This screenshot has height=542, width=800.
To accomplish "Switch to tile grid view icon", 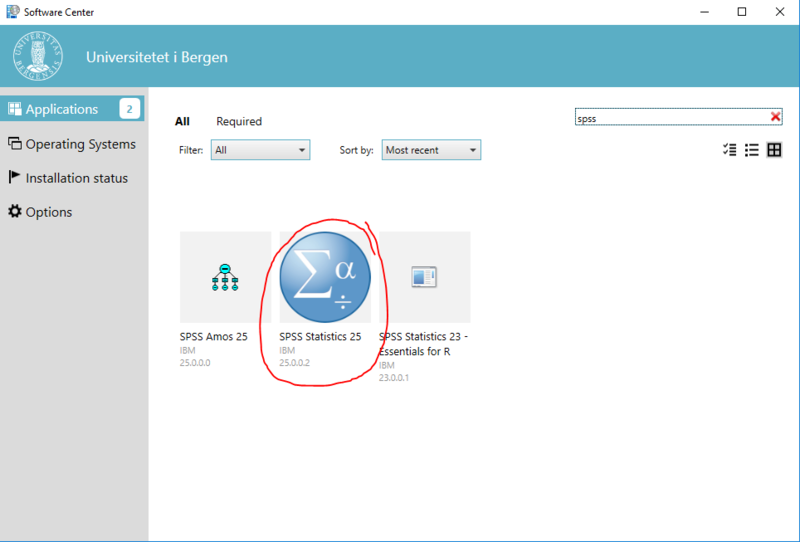I will [x=774, y=150].
